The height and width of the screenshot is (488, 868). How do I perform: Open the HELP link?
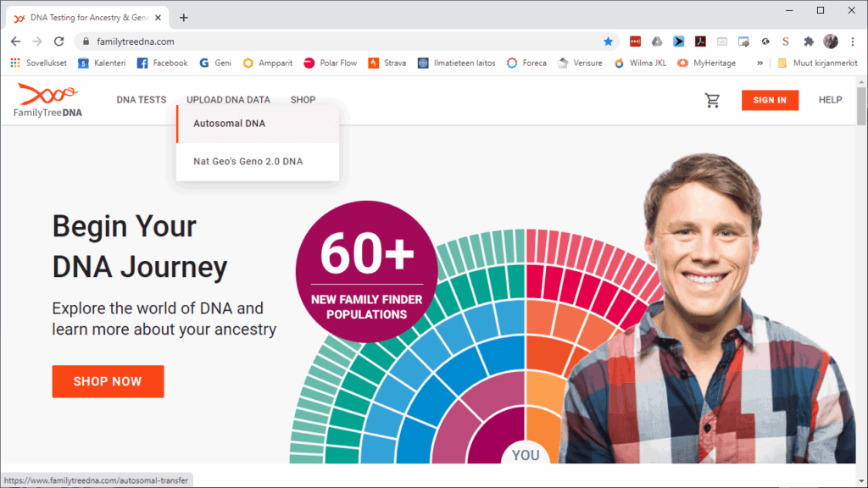831,100
